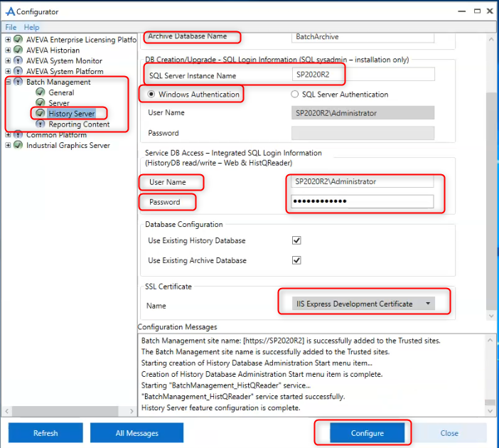The image size is (499, 448).
Task: Click the AVEVA Enterprise Licensing status icon
Action: [x=18, y=40]
